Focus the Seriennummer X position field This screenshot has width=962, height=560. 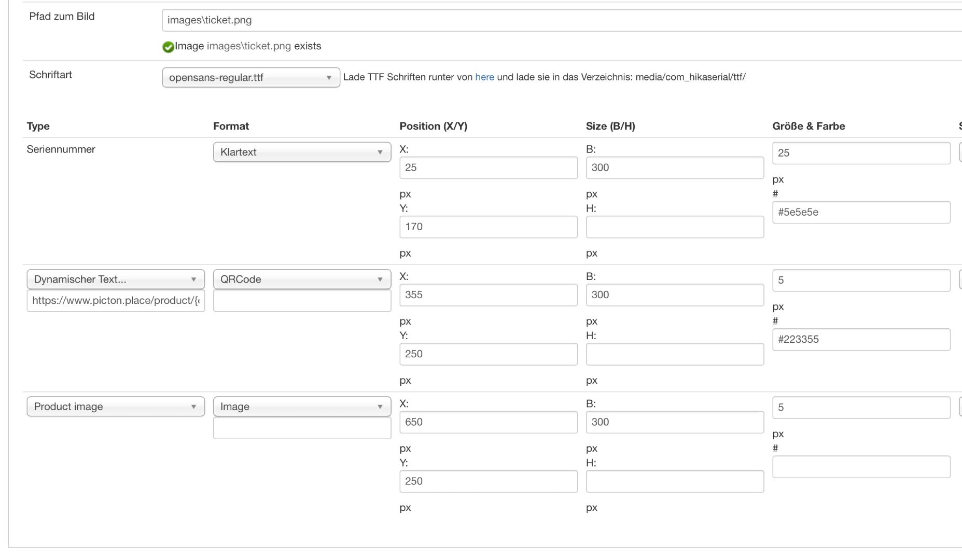488,168
